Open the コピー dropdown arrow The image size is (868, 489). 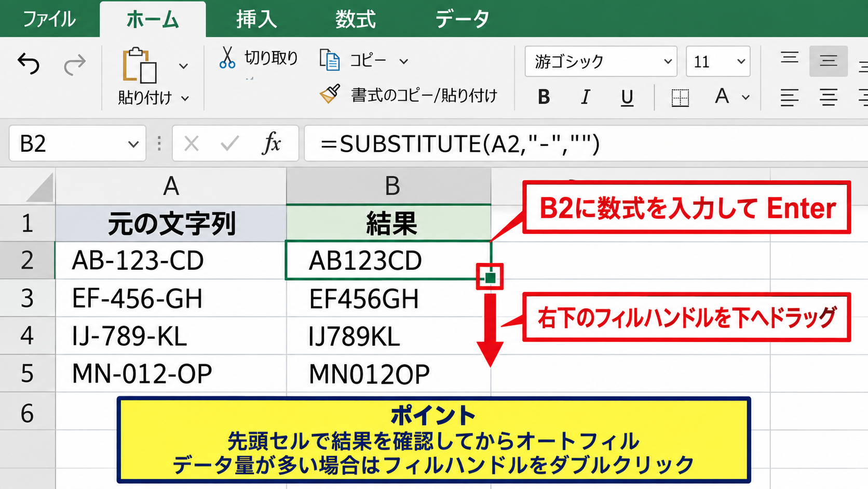click(404, 61)
